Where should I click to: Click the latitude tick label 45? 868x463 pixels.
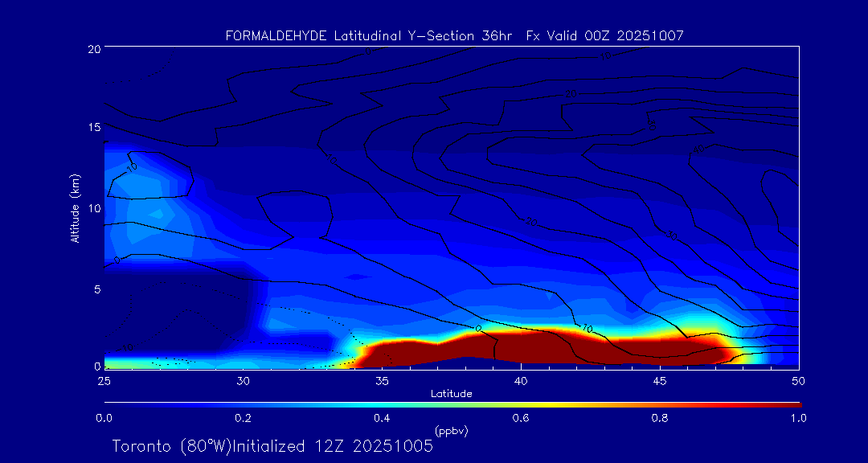click(660, 380)
